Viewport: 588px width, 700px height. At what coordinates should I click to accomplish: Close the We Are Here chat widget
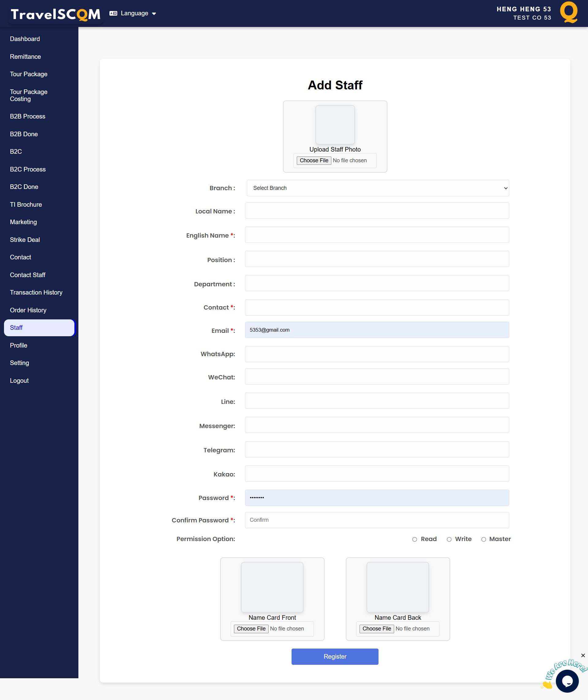click(583, 656)
